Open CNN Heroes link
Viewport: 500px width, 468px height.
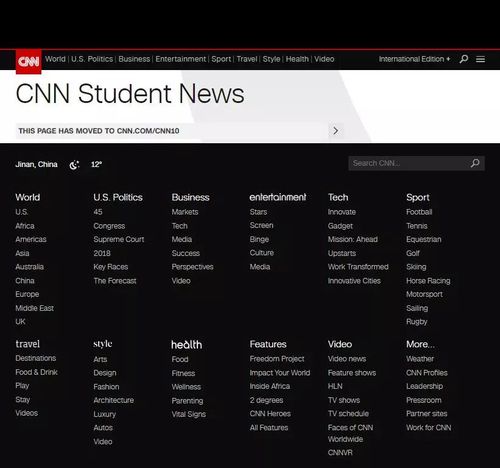[270, 414]
